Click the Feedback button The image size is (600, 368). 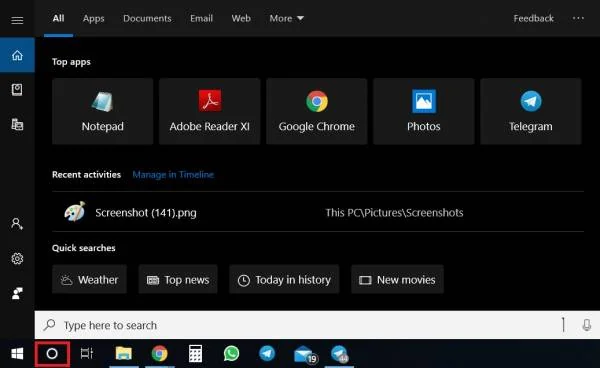pyautogui.click(x=533, y=18)
